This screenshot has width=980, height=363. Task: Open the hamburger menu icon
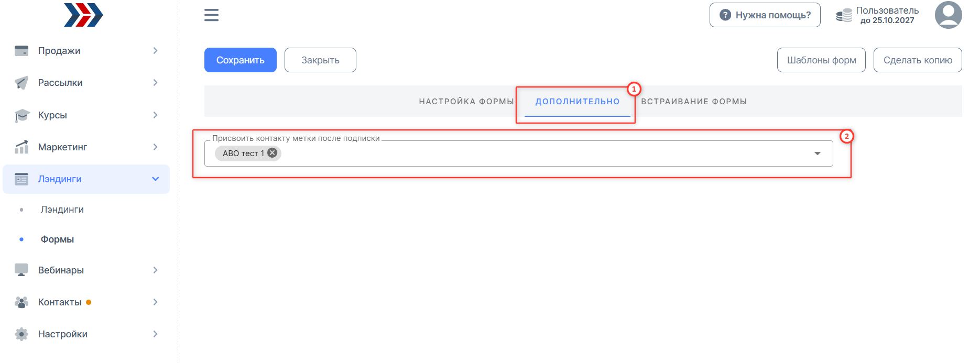pyautogui.click(x=211, y=15)
